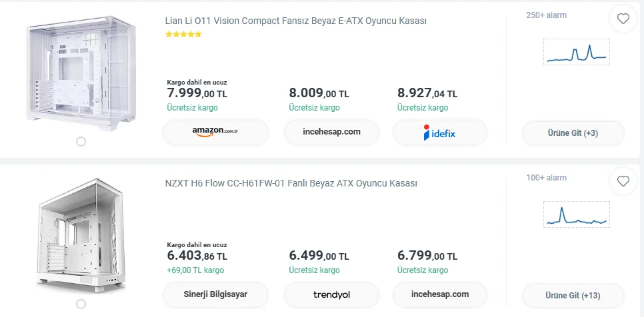644x317 pixels.
Task: Favorite the NZXT H6 Flow heart icon
Action: [x=623, y=180]
